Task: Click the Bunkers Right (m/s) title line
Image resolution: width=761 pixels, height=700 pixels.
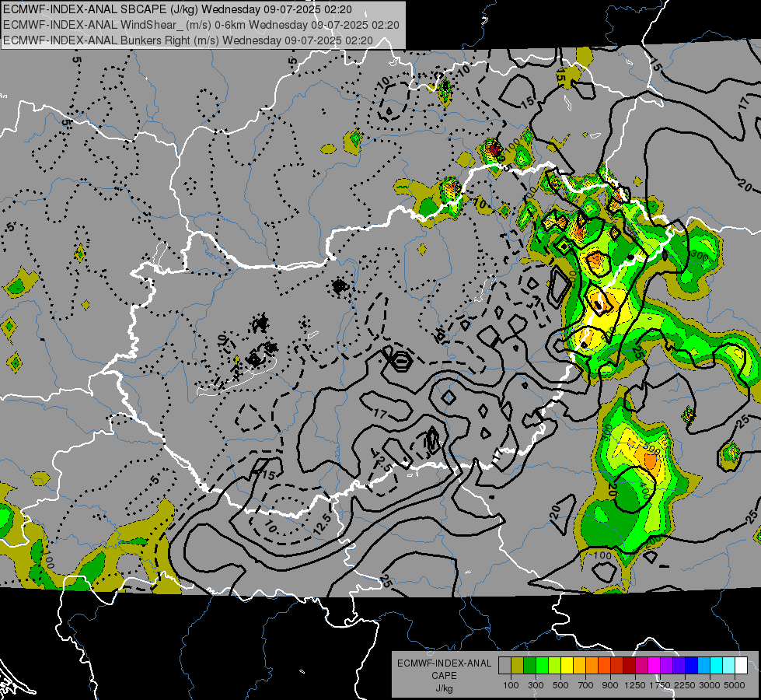Action: [x=188, y=40]
